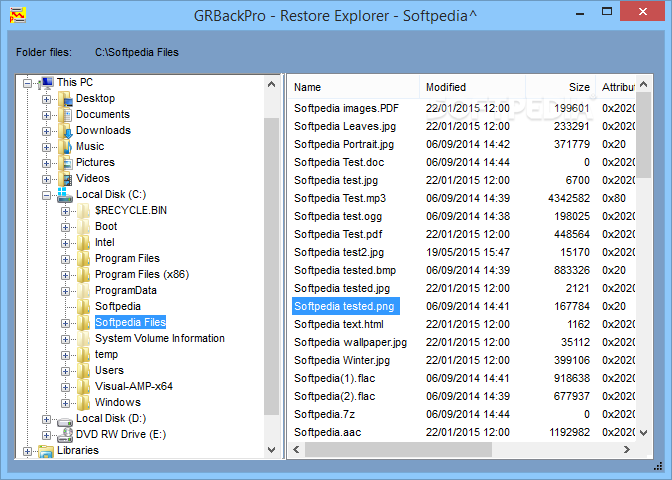
Task: Select Softpedia test.ogg file
Action: tap(338, 216)
